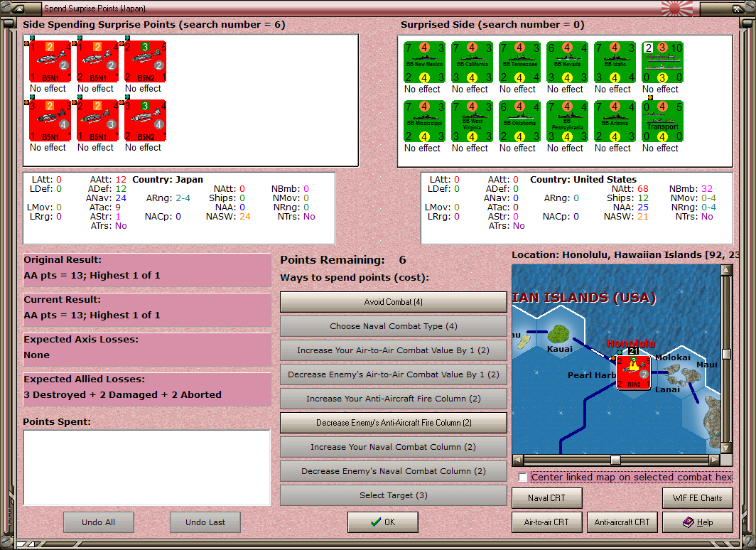Select the BB West Virginia battleship counter
The width and height of the screenshot is (756, 550).
pyautogui.click(x=472, y=121)
